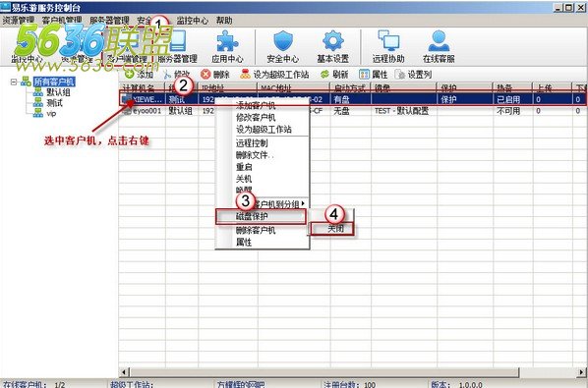Open 服务器管理 toolbar icon

177,41
